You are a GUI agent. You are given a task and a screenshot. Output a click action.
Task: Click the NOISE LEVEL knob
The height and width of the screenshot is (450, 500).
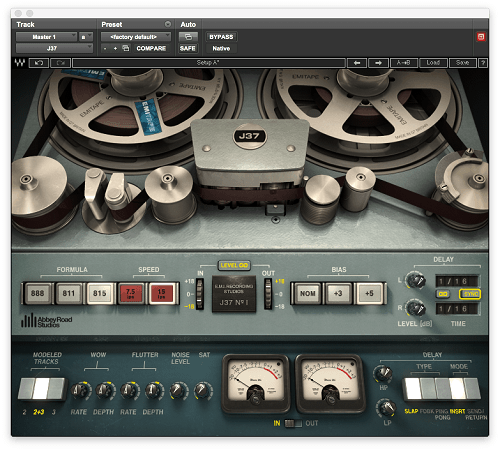(x=178, y=390)
